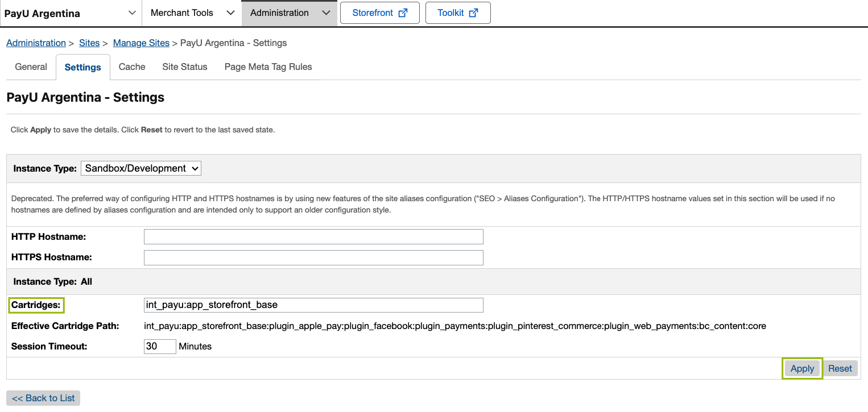The image size is (868, 412).
Task: Click the Cartridges input field
Action: 313,305
